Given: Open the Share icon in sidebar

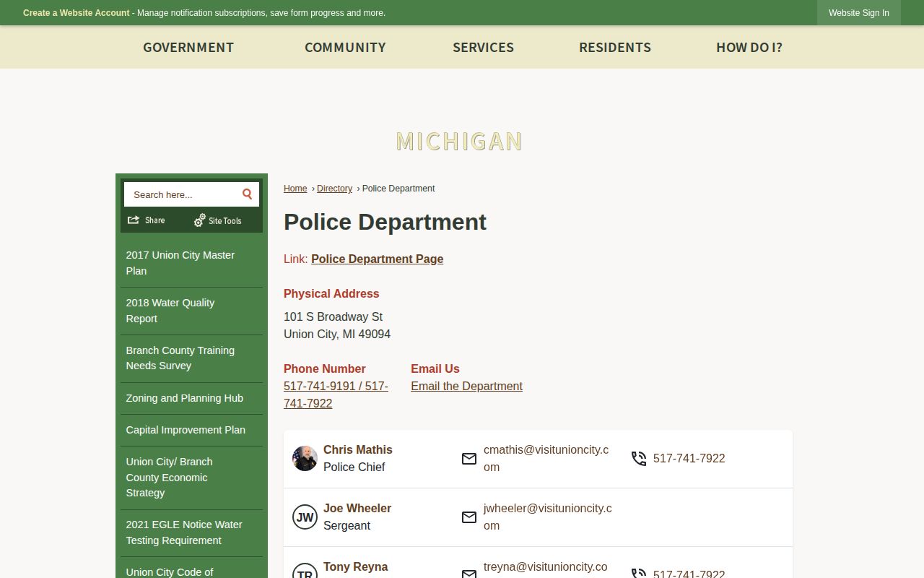Looking at the screenshot, I should coord(134,220).
